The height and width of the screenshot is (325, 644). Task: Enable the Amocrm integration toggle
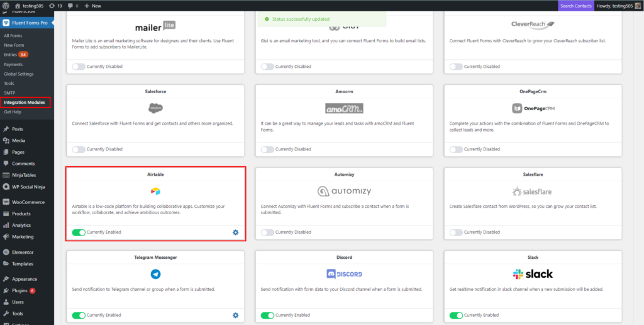pos(267,149)
